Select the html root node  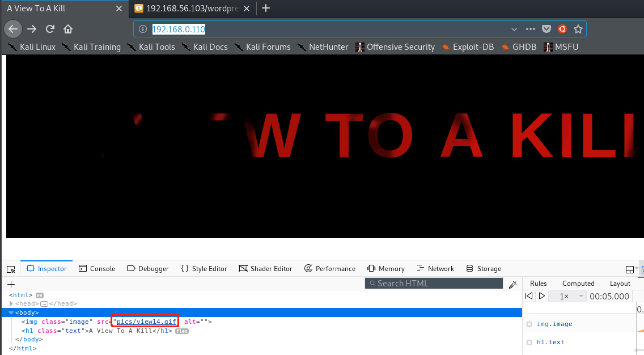tap(20, 295)
